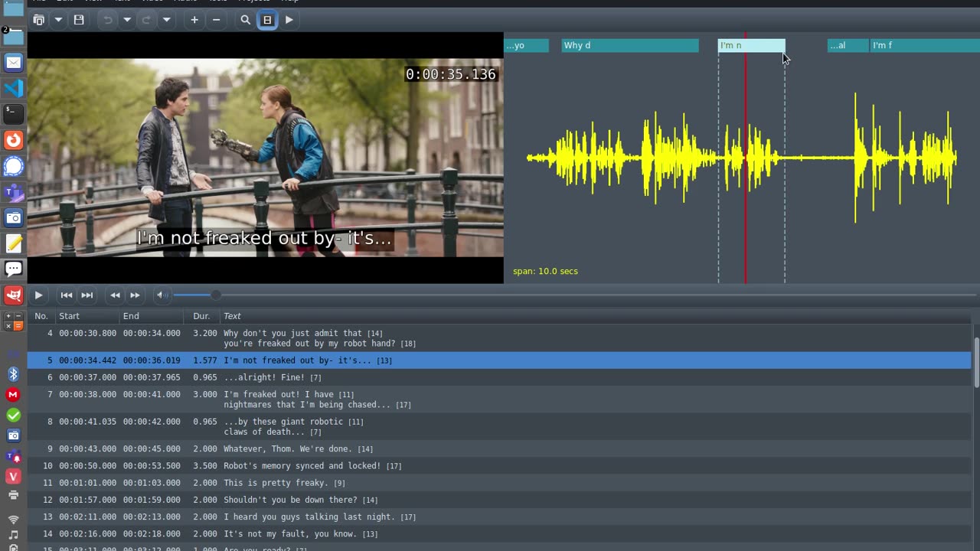Click the end time 00:00:36.019
The image size is (980, 551).
[152, 360]
